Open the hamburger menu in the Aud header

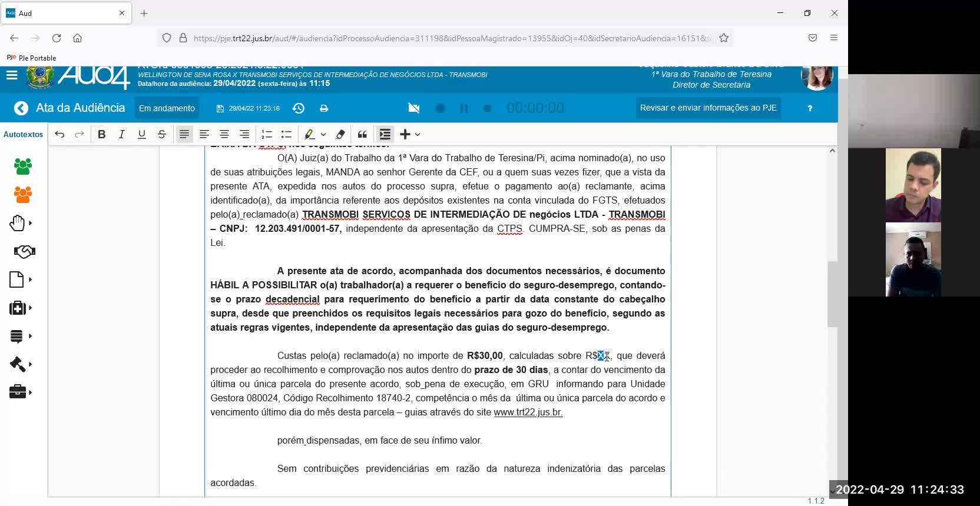(x=12, y=75)
